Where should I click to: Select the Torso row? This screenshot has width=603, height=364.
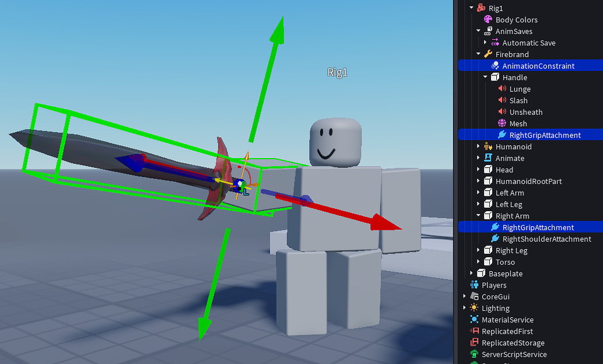coord(531,262)
